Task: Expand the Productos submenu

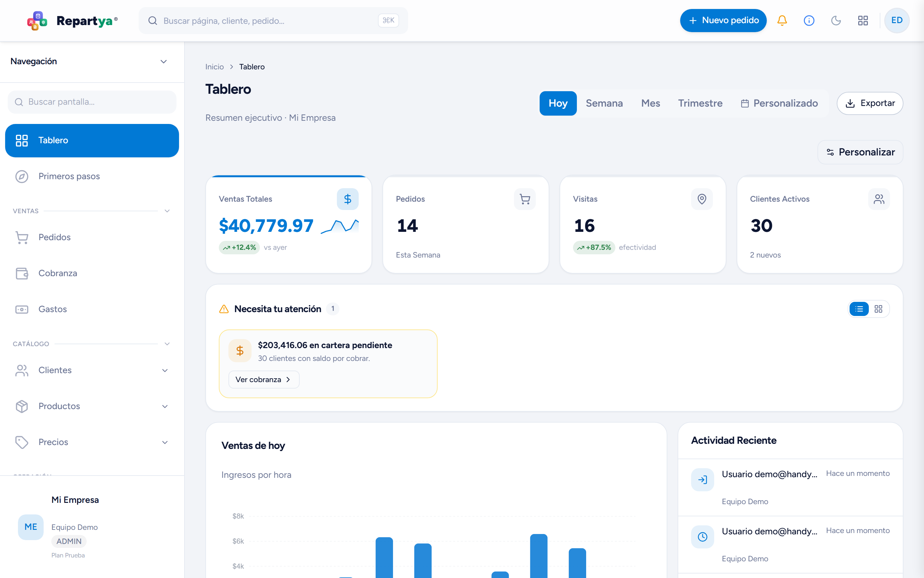Action: [165, 406]
